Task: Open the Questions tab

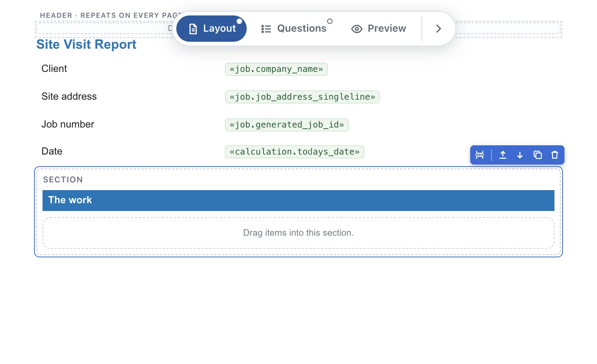Action: pyautogui.click(x=294, y=29)
